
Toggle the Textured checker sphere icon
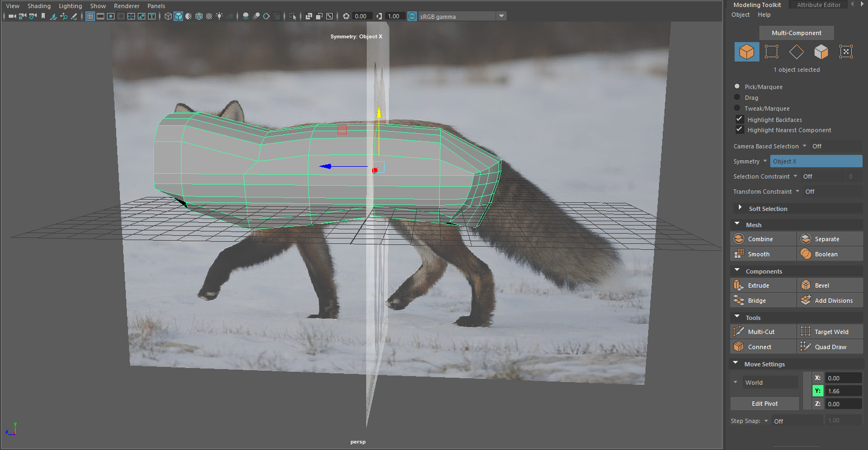209,16
